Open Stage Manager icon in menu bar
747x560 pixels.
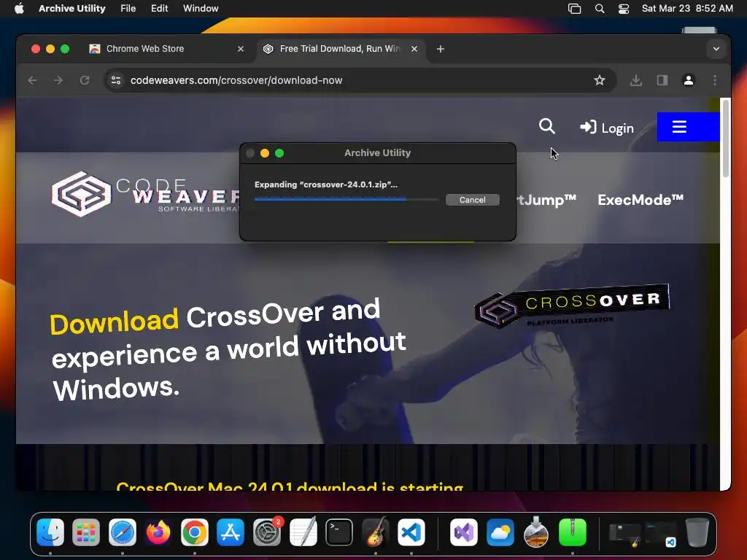point(575,9)
